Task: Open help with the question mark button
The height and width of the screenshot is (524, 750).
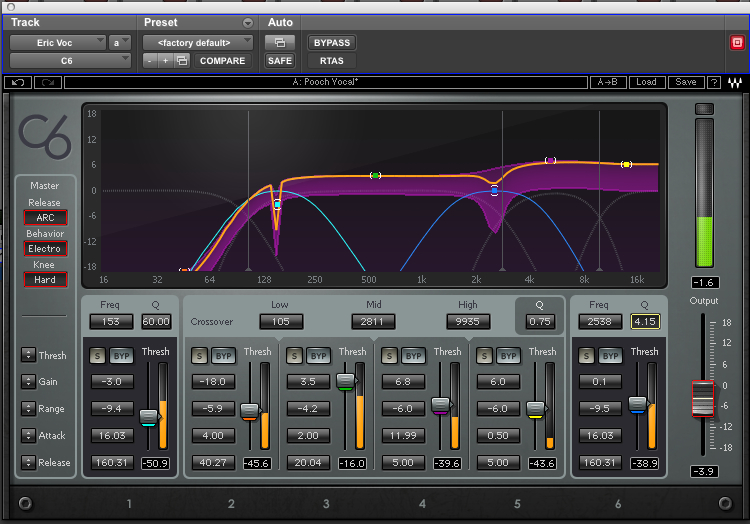Action: [x=714, y=83]
